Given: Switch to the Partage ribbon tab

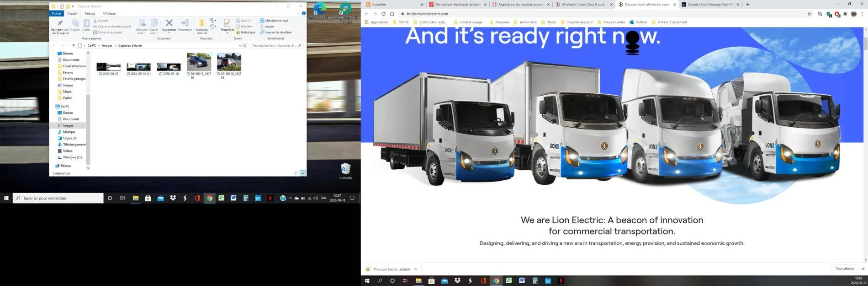Looking at the screenshot, I should pyautogui.click(x=90, y=13).
